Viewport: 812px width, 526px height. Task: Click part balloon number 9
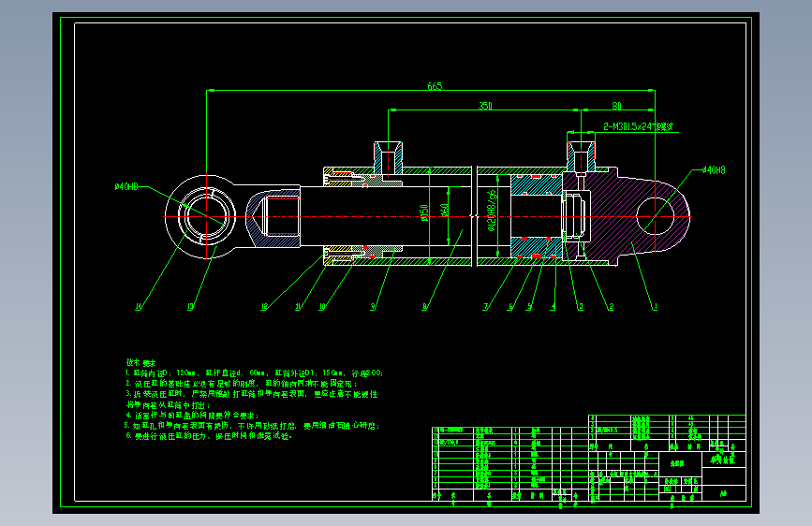(373, 307)
